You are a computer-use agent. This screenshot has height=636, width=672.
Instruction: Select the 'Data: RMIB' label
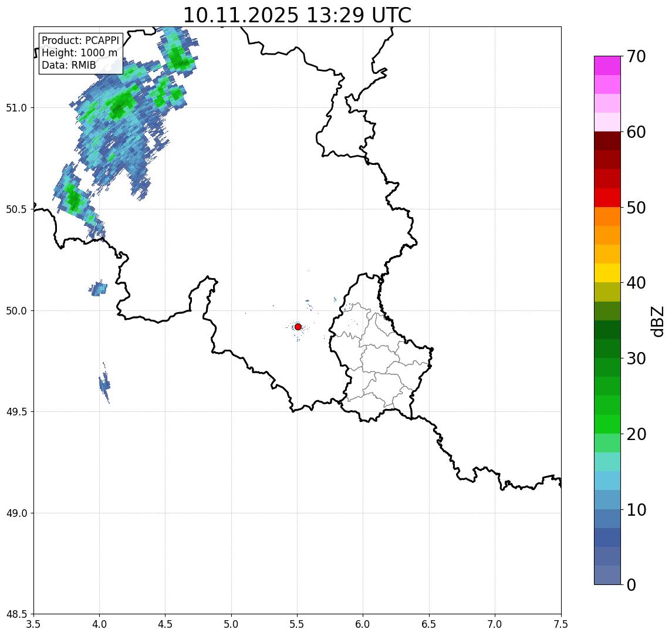pyautogui.click(x=69, y=65)
